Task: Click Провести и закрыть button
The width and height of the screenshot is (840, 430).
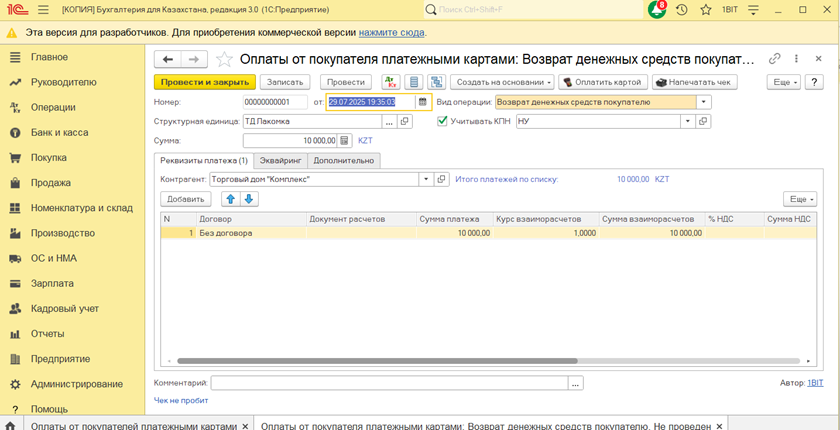Action: coord(205,82)
